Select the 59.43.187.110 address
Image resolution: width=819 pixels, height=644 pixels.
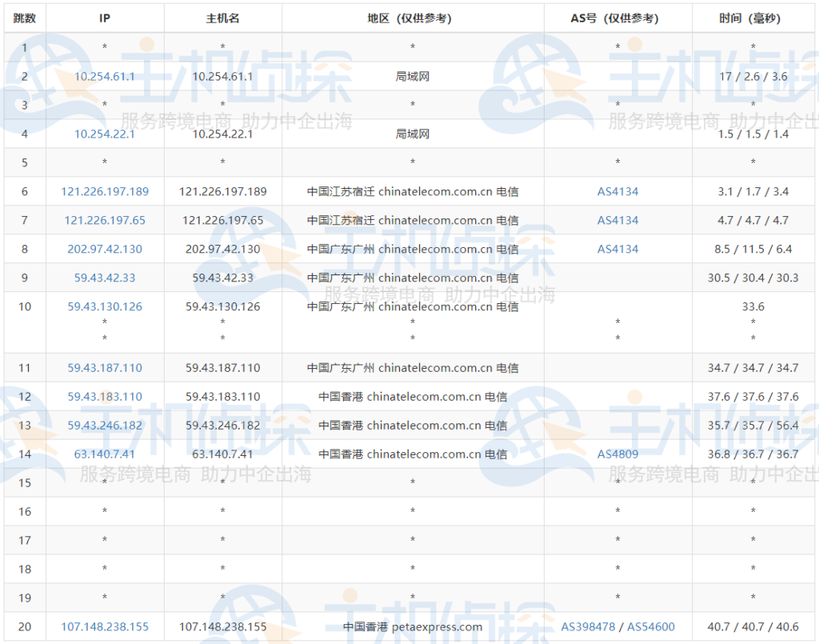pyautogui.click(x=104, y=367)
